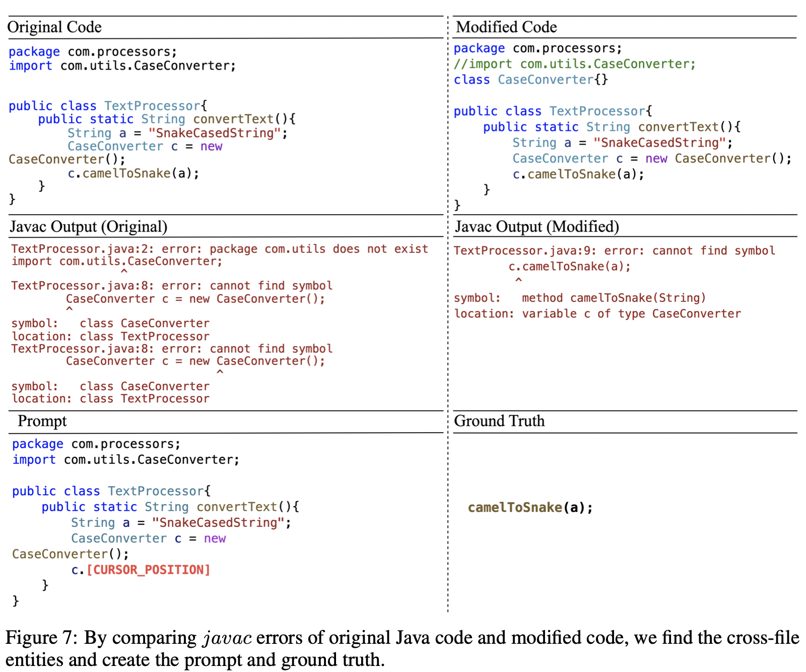Click the "package com.utils does not exist" error line
The width and height of the screenshot is (806, 672).
coord(220,249)
